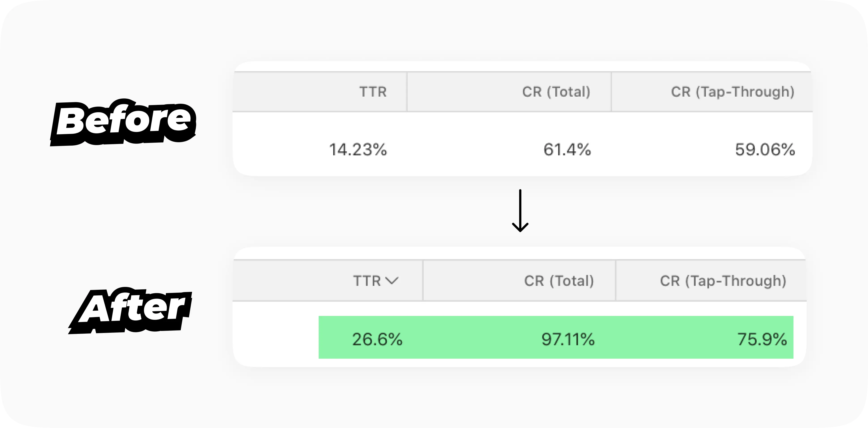This screenshot has height=428, width=868.
Task: Select the 61.4% CR total value
Action: (567, 150)
